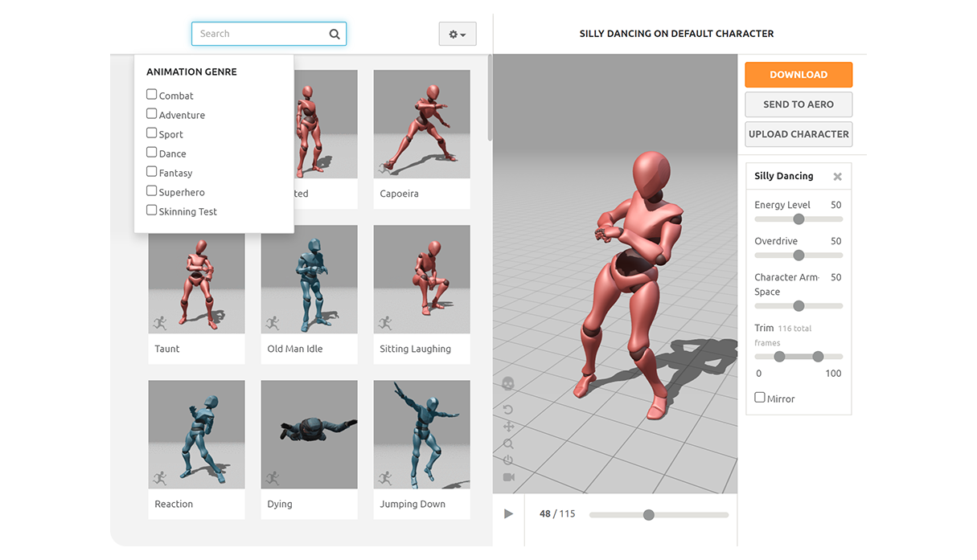Click running figure icon on Sitting Laughing
Screen dimensions: 977x560
385,323
